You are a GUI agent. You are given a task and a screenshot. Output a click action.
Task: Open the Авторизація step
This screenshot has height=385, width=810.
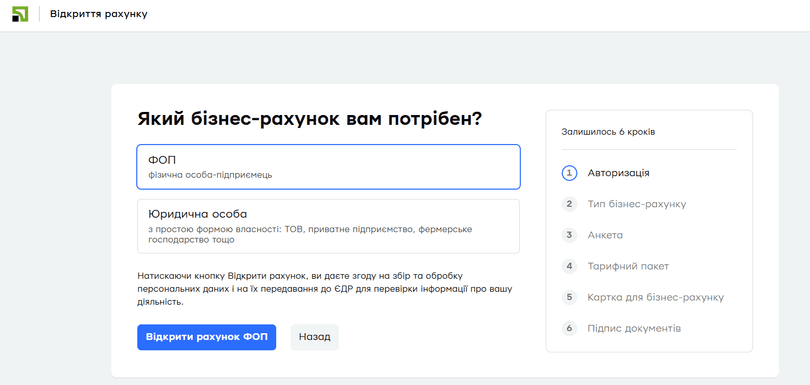(618, 173)
